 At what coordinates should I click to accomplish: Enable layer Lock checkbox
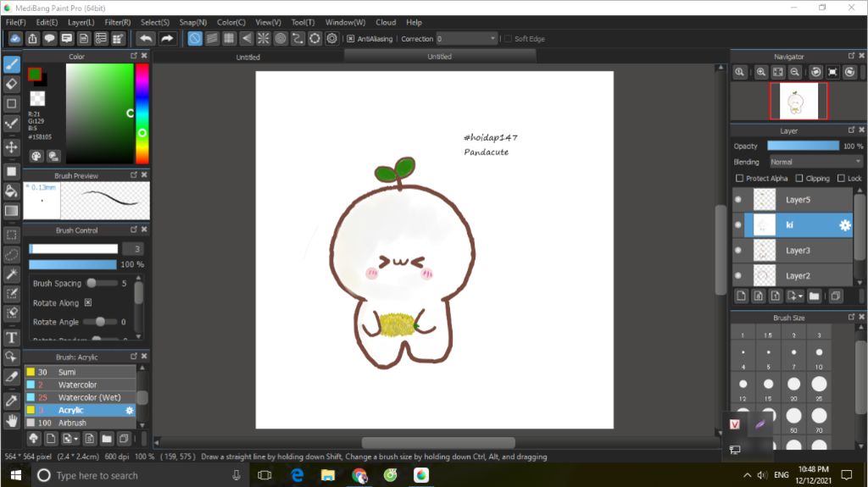tap(841, 178)
